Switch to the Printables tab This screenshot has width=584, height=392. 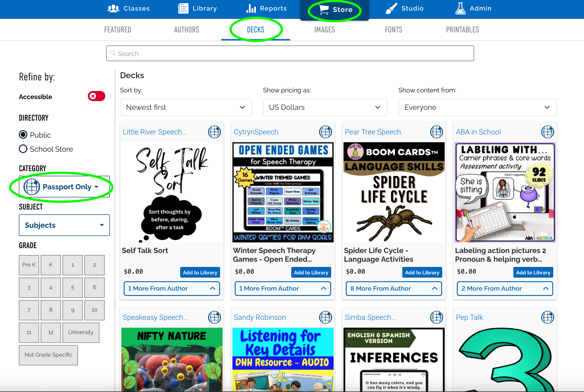[x=462, y=30]
